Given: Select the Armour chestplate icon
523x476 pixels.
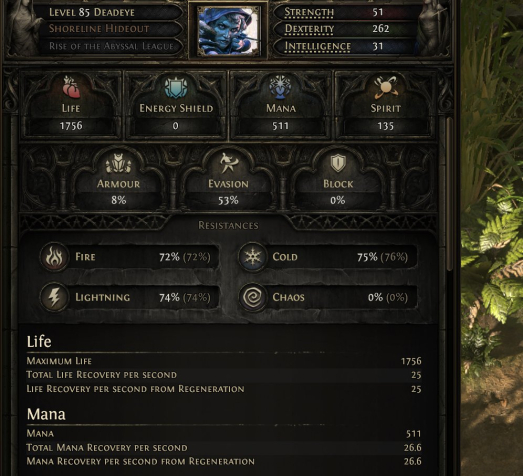Looking at the screenshot, I should pyautogui.click(x=118, y=163).
